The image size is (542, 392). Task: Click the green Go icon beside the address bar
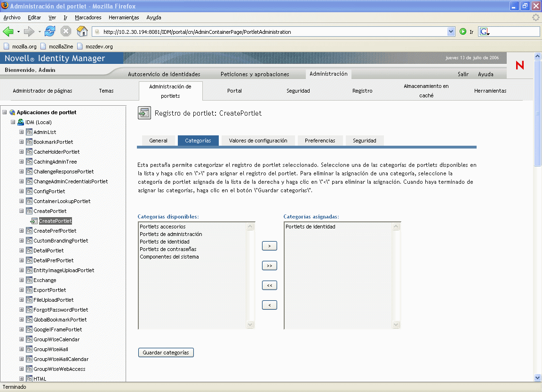(x=463, y=32)
